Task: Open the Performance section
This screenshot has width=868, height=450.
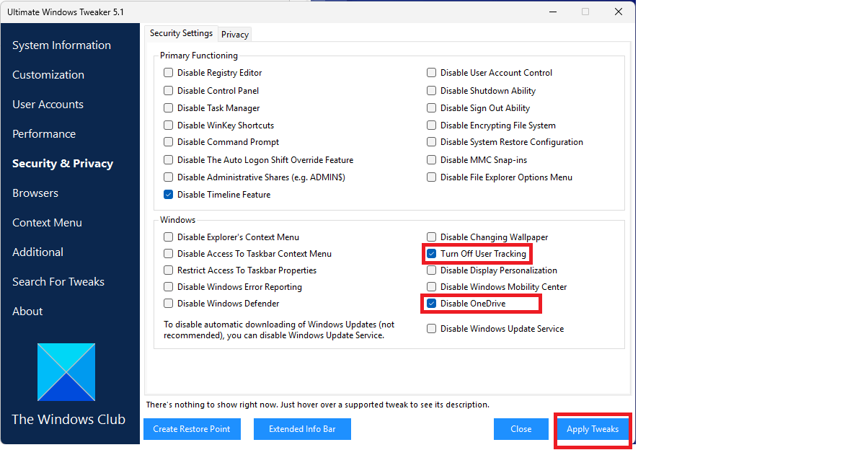Action: pos(44,134)
